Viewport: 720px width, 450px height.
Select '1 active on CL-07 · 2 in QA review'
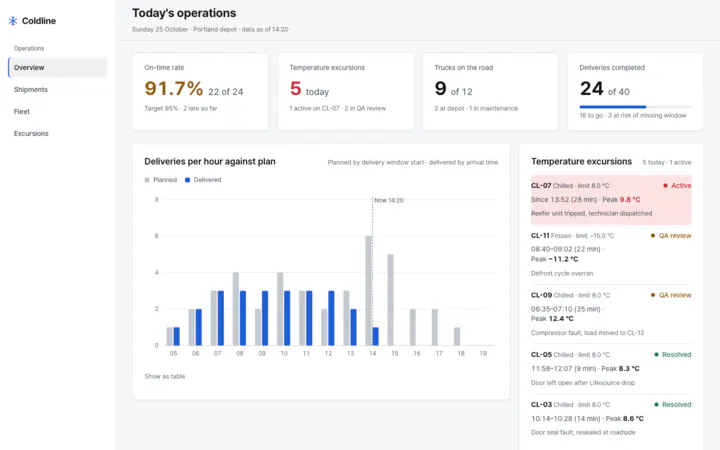click(x=338, y=108)
